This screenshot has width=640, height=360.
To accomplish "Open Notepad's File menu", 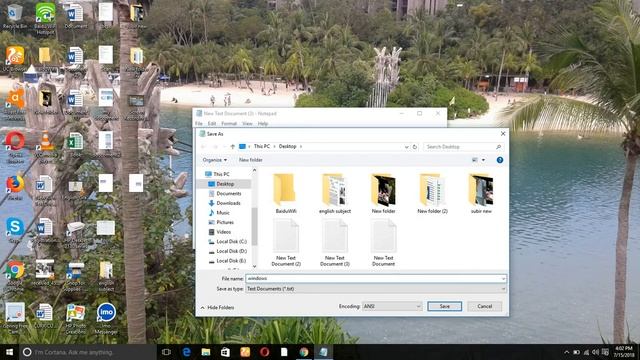I will tap(199, 124).
